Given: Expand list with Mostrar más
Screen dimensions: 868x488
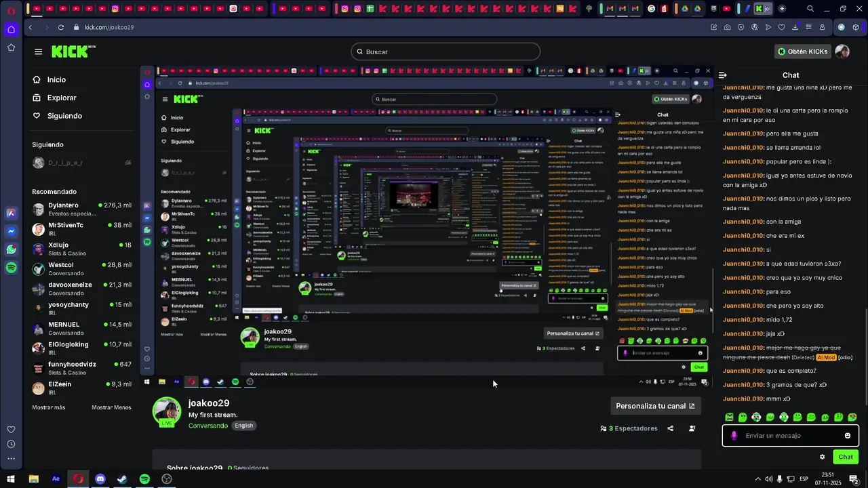Looking at the screenshot, I should pyautogui.click(x=49, y=407).
